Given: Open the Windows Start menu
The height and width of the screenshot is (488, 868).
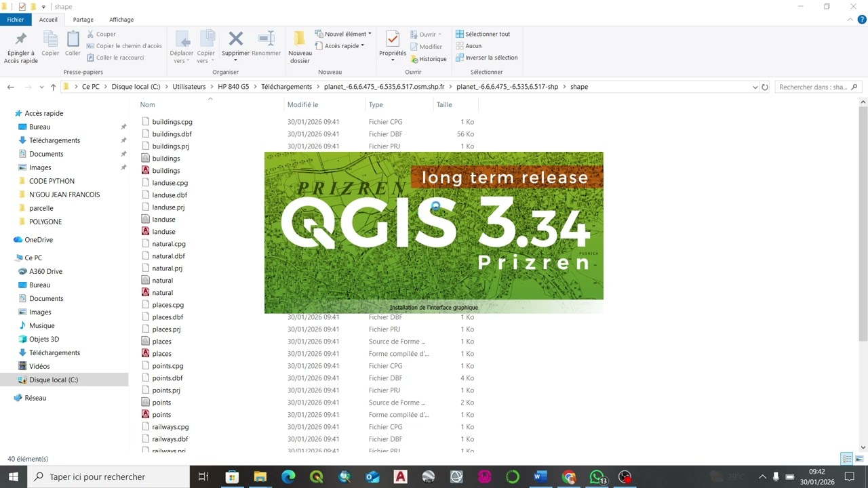Looking at the screenshot, I should (x=14, y=476).
